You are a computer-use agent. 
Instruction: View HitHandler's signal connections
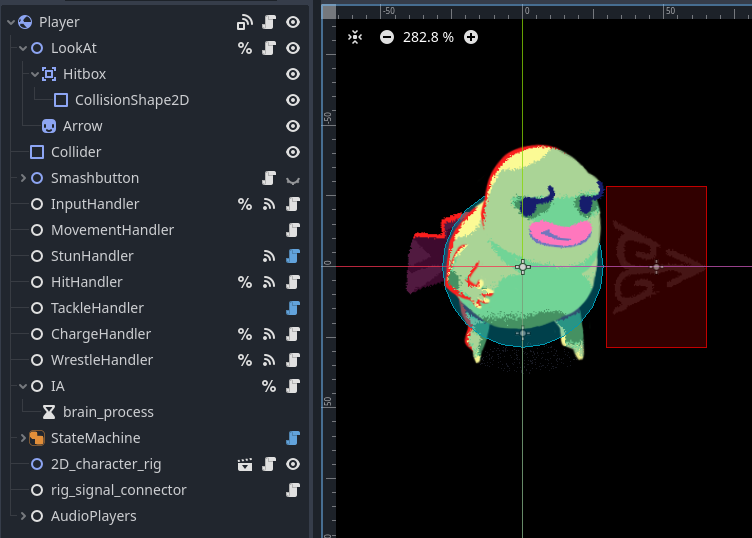[x=269, y=282]
